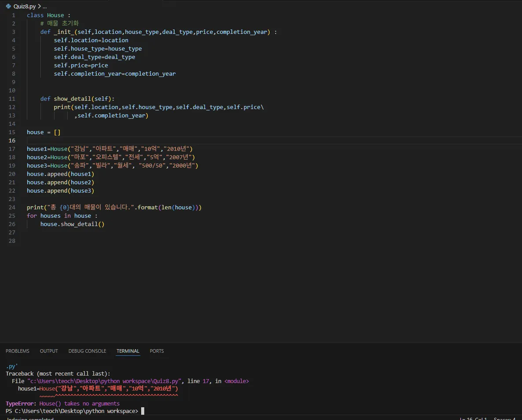Open the OUTPUT panel tab

tap(49, 351)
